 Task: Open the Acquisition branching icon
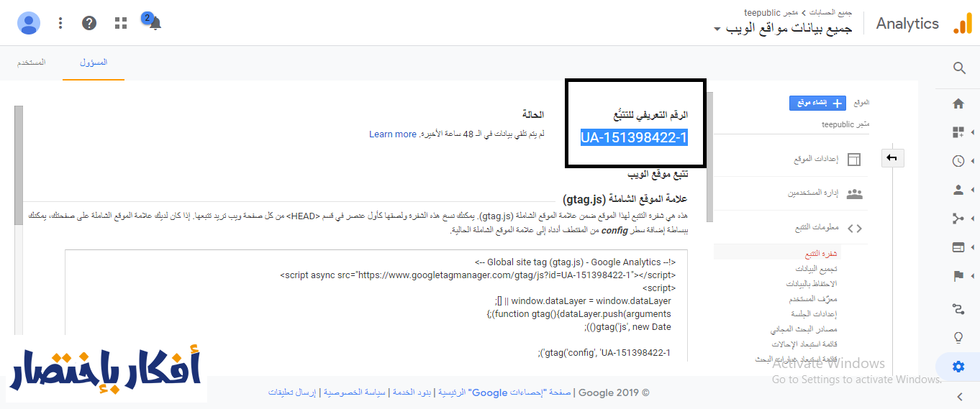click(x=958, y=219)
